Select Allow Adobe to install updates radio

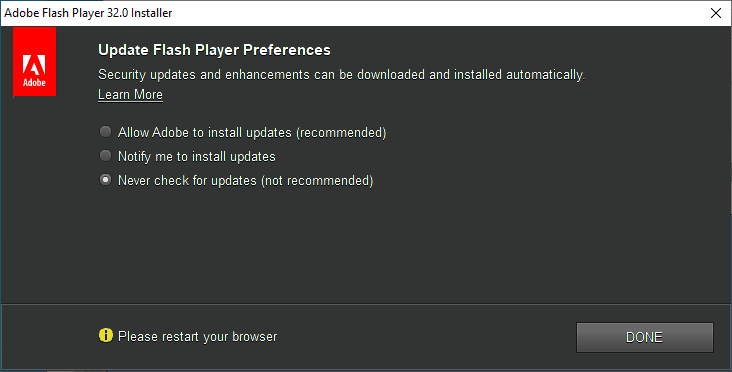(106, 132)
